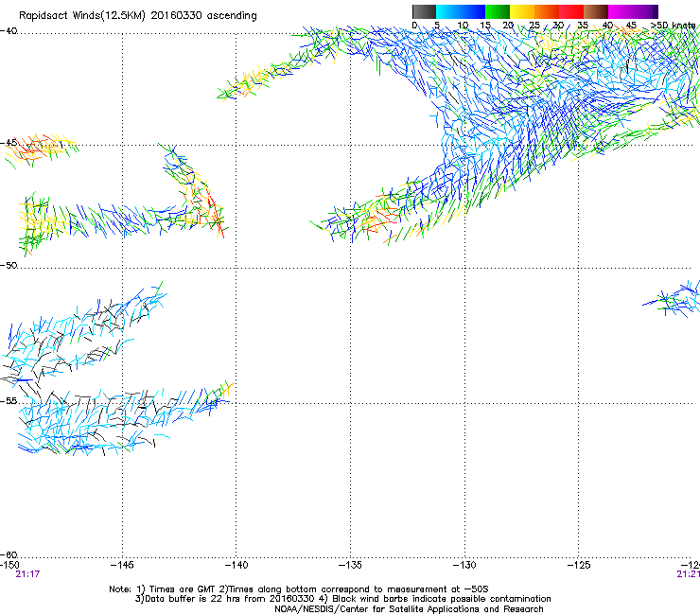
Task: Click the '-150' longitude label
Action: click(x=9, y=565)
